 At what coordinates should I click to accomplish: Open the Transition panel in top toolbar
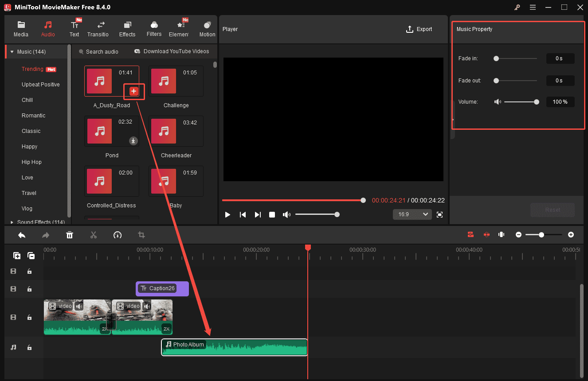pos(98,28)
